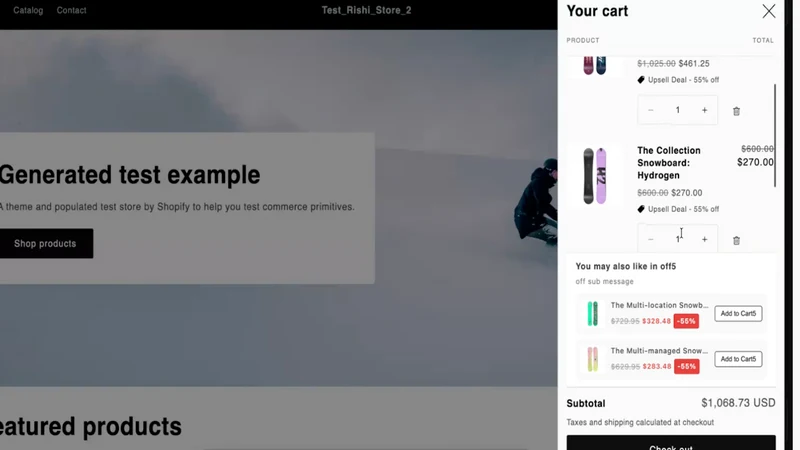Screen dimensions: 800x450
Task: Increase Hydrogen snowboard quantity
Action: click(704, 239)
